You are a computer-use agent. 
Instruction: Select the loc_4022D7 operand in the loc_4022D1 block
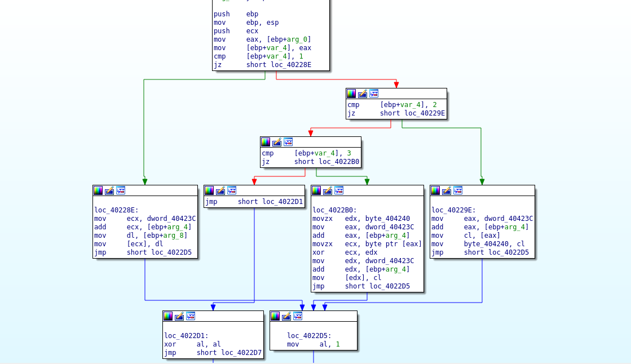[241, 353]
